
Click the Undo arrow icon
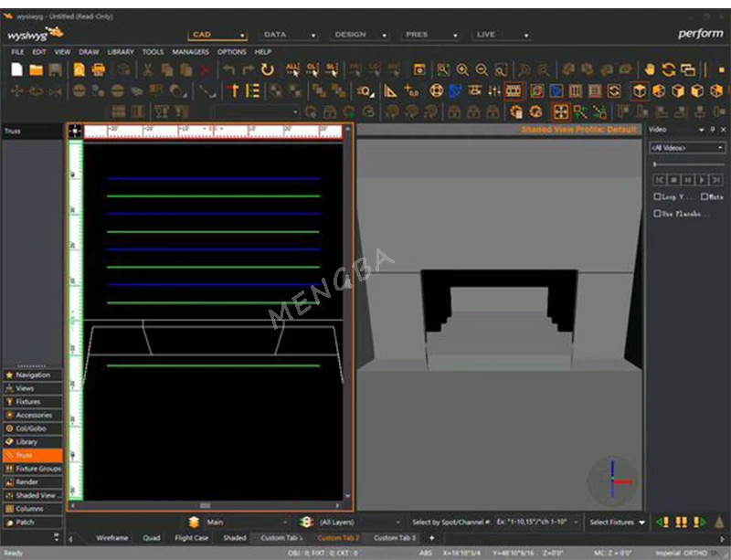click(x=228, y=70)
